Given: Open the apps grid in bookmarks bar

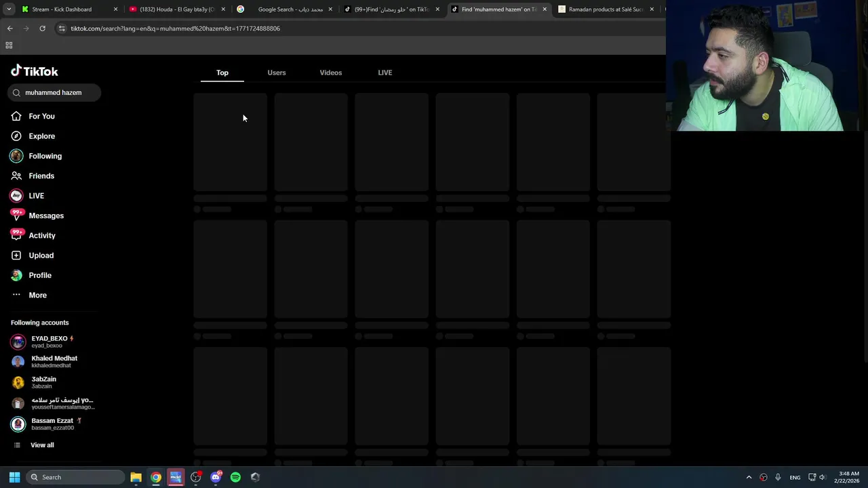Looking at the screenshot, I should [x=9, y=45].
